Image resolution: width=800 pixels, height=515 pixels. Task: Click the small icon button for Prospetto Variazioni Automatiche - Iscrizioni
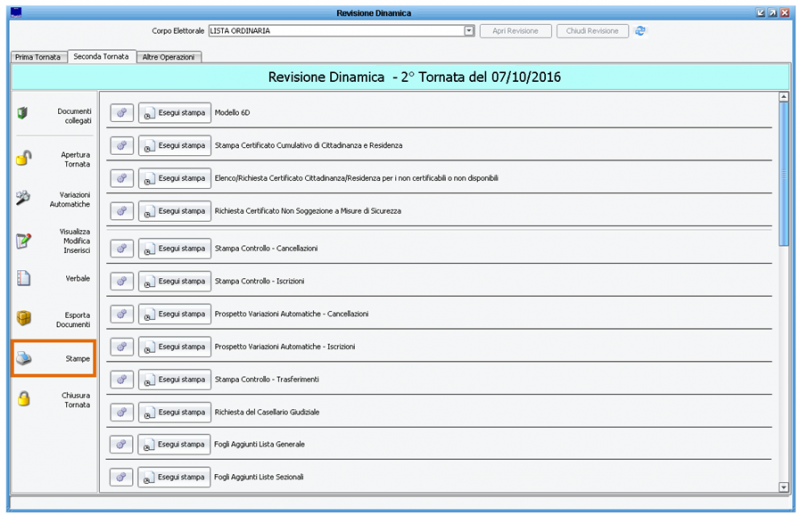[121, 347]
